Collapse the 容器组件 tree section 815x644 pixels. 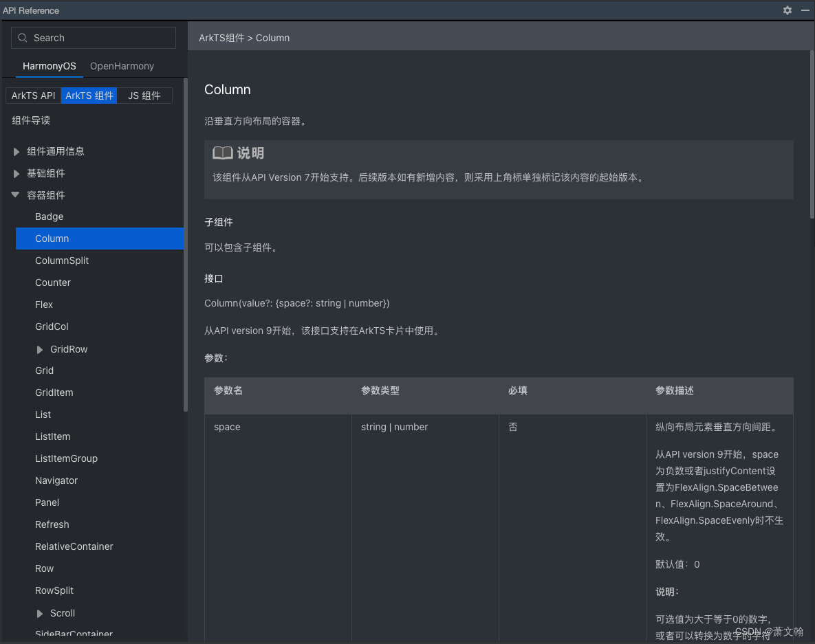(x=16, y=195)
